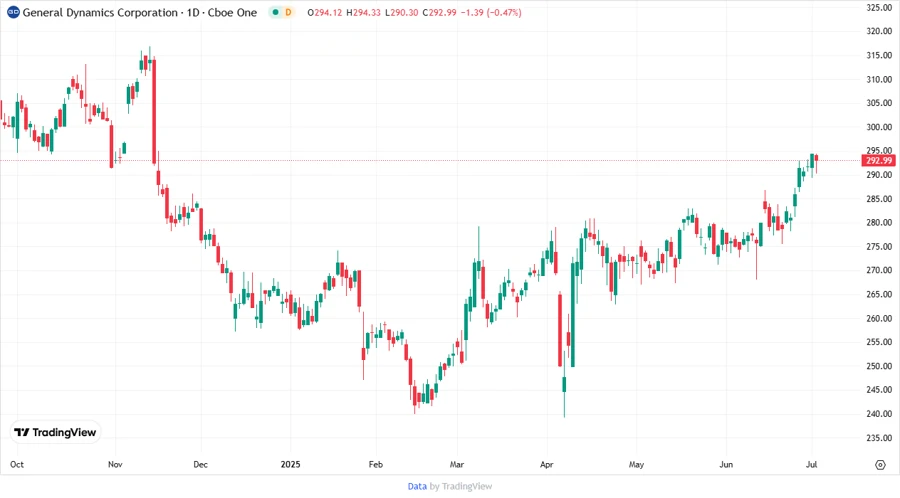Screen dimensions: 900x498
Task: Click the 2025 label on time axis
Action: pyautogui.click(x=290, y=464)
